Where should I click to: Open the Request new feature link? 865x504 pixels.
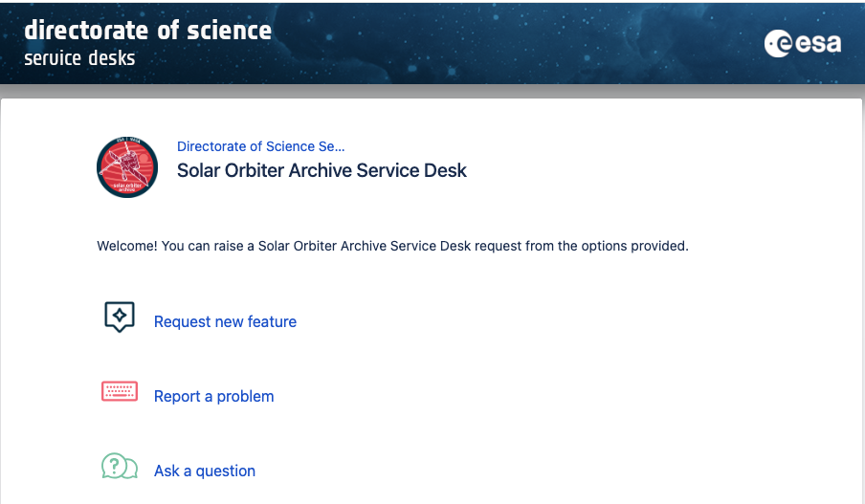pyautogui.click(x=225, y=321)
